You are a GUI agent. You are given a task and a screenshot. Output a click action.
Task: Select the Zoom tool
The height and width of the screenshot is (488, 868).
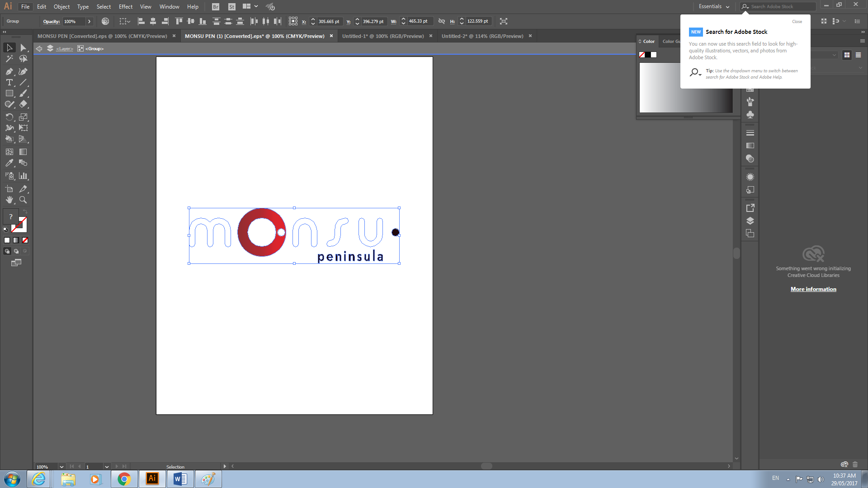coord(24,200)
